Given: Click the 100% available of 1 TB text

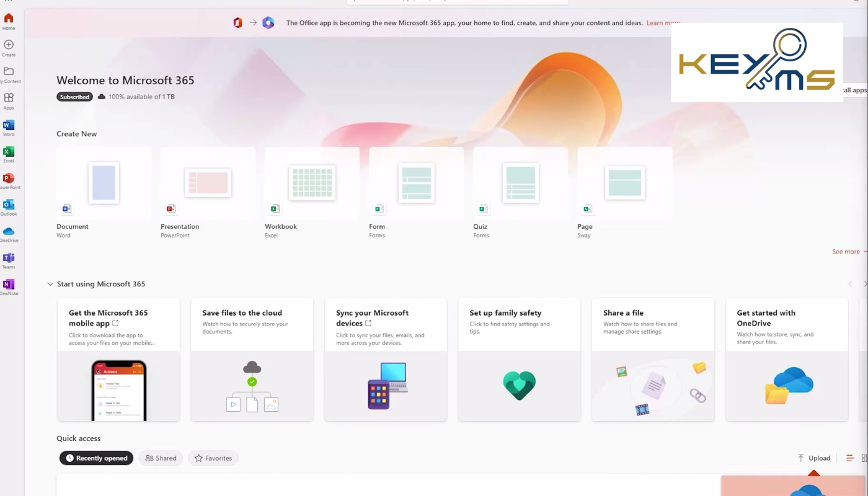Looking at the screenshot, I should 141,97.
